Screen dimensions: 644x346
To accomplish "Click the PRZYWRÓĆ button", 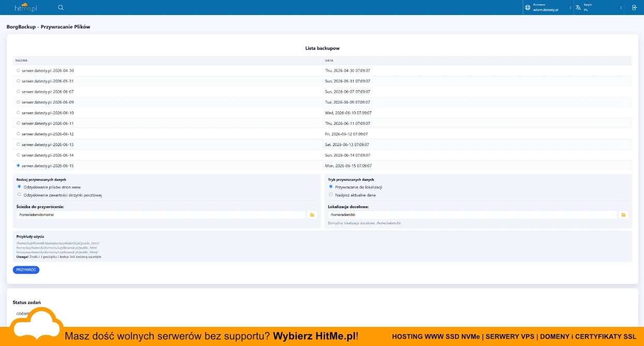I will pos(26,270).
